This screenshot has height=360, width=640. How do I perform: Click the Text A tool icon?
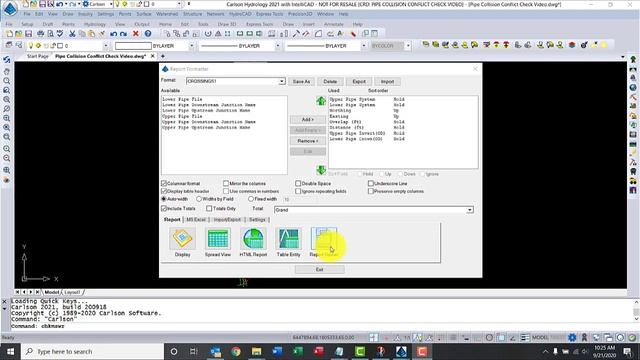[x=340, y=34]
